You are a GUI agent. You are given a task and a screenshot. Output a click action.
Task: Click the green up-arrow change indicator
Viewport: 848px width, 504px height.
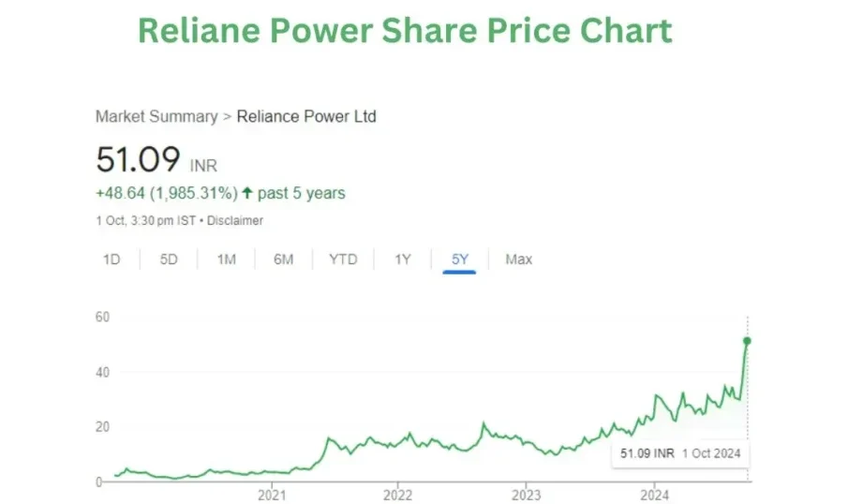point(247,194)
